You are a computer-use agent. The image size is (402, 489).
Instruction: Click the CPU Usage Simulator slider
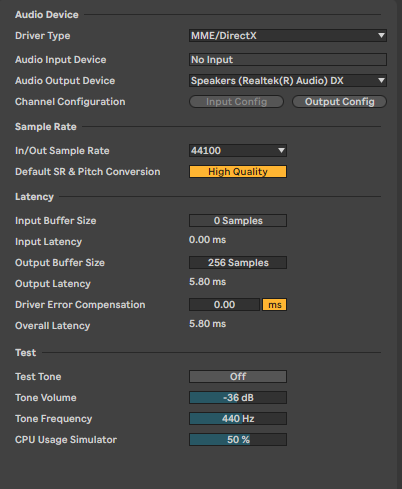point(238,440)
